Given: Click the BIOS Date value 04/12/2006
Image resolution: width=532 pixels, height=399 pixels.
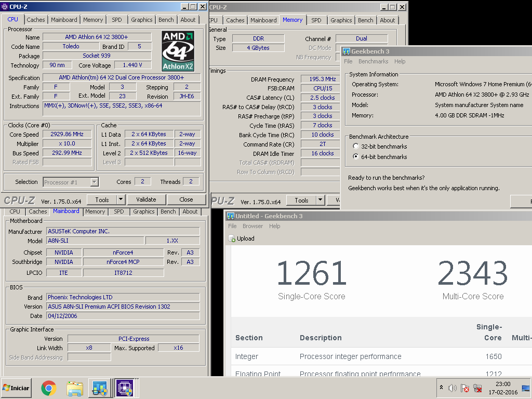Looking at the screenshot, I should pos(123,316).
